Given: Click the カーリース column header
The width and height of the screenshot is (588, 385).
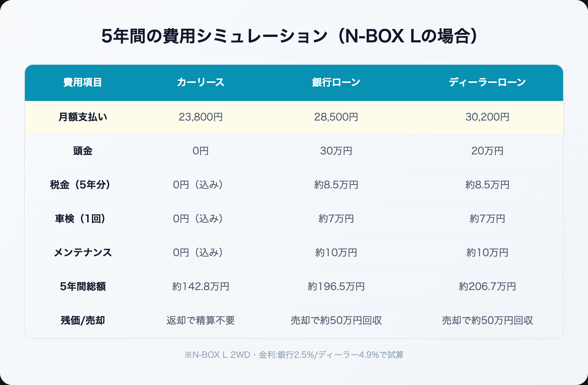Looking at the screenshot, I should 201,82.
